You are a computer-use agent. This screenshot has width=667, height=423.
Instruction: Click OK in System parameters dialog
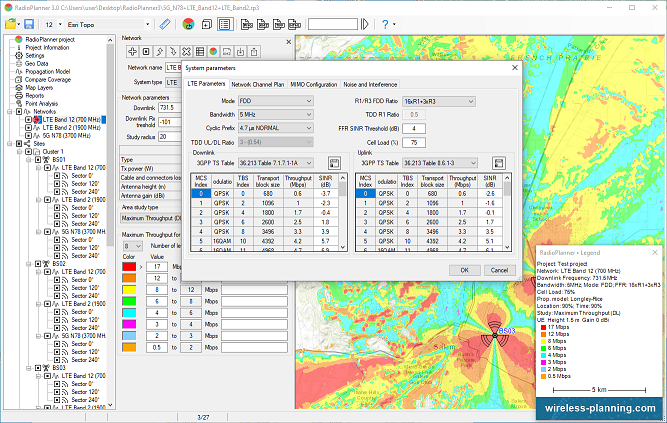click(465, 270)
